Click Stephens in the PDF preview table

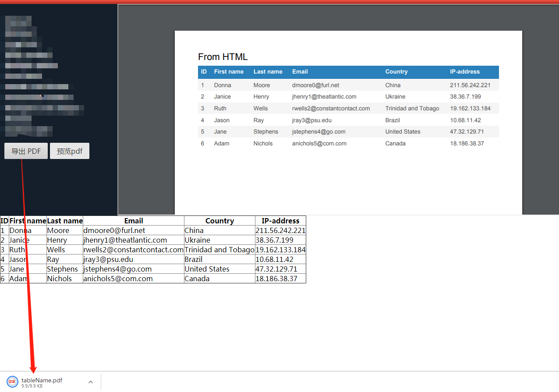coord(265,131)
